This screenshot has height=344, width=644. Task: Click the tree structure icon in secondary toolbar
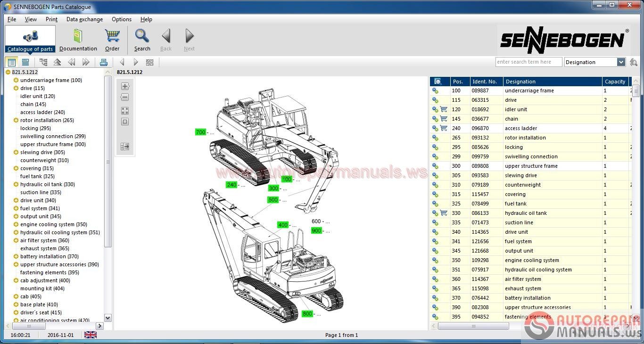(x=43, y=62)
